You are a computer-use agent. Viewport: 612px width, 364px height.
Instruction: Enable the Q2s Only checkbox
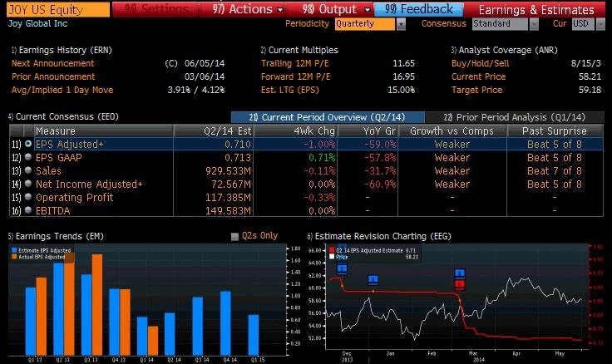click(234, 236)
